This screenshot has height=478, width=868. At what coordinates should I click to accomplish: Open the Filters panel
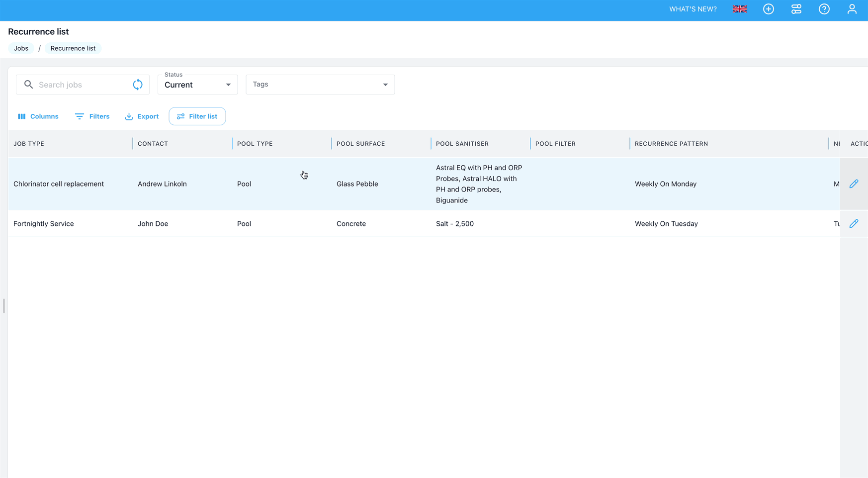coord(92,116)
